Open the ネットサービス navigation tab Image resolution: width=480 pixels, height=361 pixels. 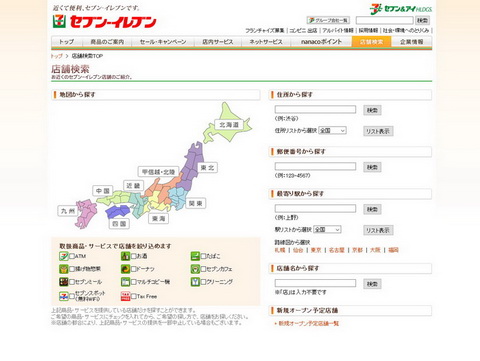click(x=266, y=42)
